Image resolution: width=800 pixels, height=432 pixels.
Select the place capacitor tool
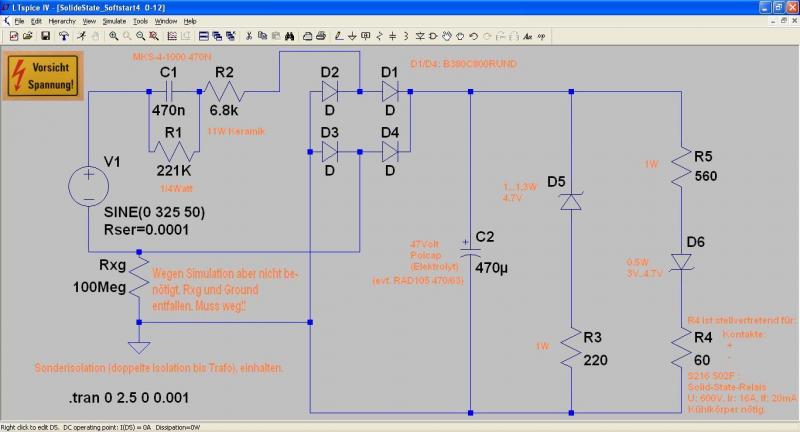[392, 36]
